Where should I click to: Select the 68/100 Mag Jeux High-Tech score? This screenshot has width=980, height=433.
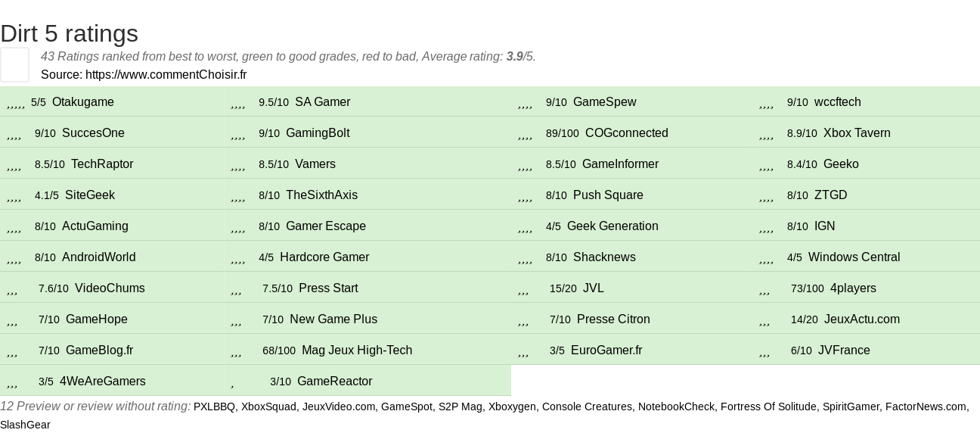pyautogui.click(x=279, y=350)
